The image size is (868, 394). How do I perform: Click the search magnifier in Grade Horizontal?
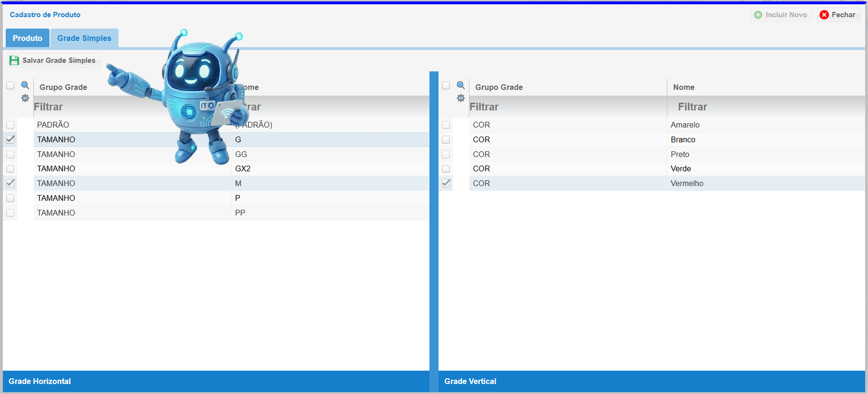click(25, 85)
